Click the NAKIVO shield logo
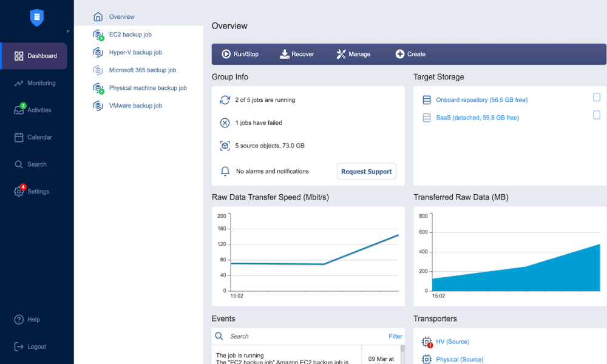 click(36, 18)
